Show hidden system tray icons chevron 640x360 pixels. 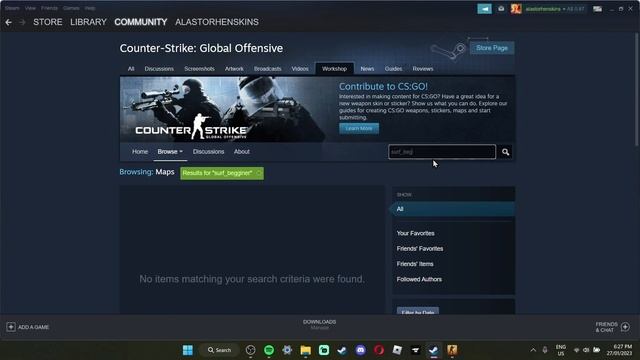(533, 350)
